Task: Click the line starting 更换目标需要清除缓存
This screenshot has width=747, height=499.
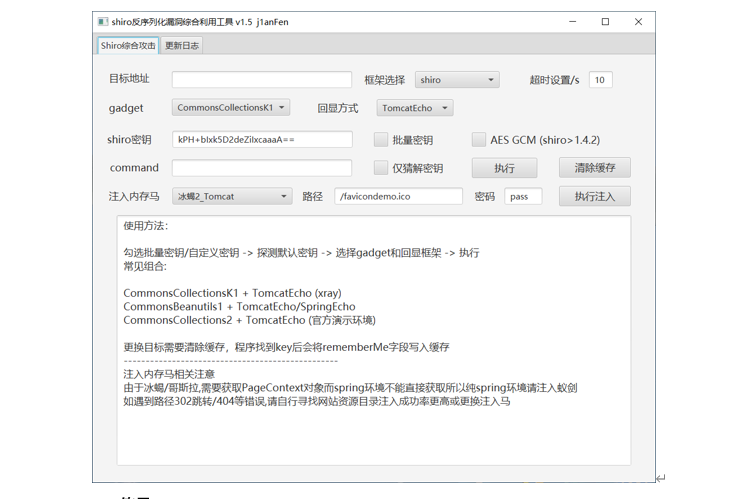Action: (x=286, y=347)
